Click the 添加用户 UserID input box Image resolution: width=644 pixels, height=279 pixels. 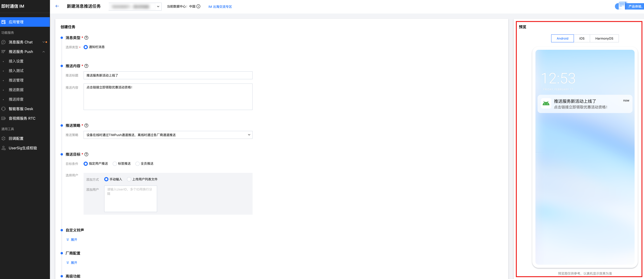pyautogui.click(x=131, y=199)
